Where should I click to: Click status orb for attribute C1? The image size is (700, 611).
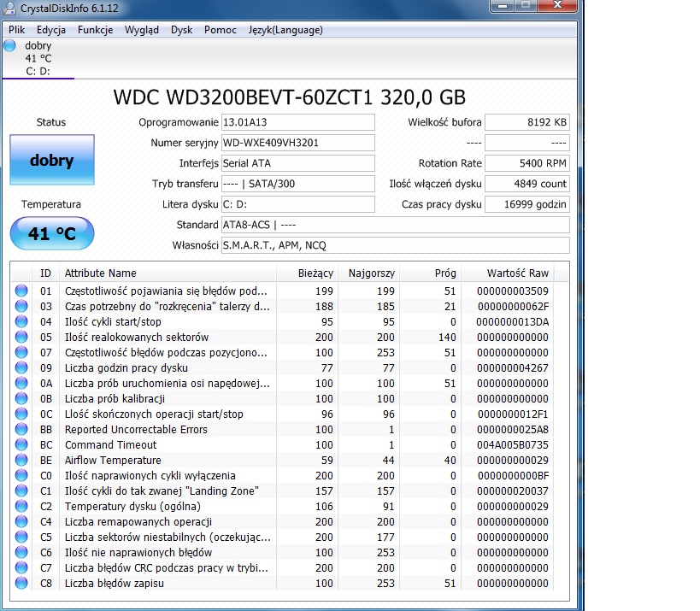point(21,491)
